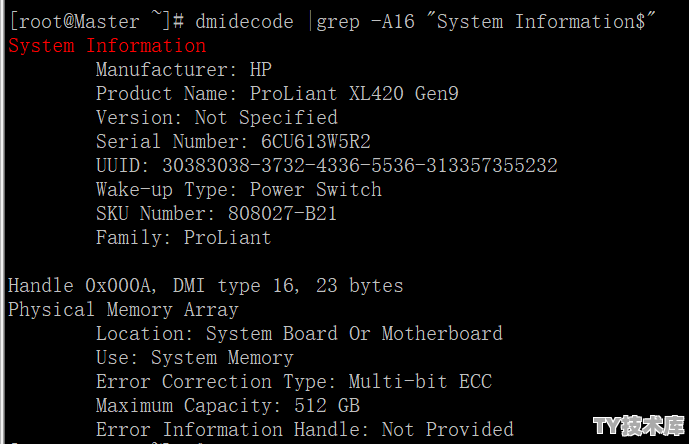
Task: Click the Wake-up Type Power Switch line
Action: [239, 190]
